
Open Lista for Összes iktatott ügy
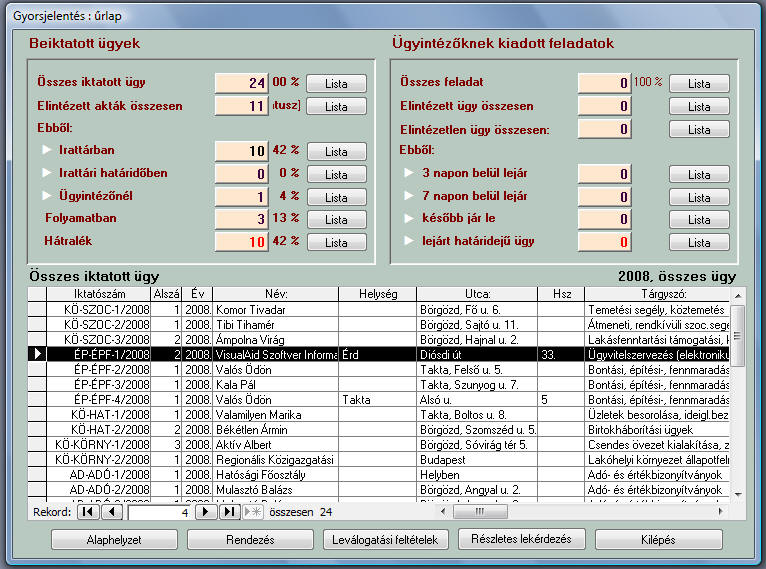[x=337, y=84]
